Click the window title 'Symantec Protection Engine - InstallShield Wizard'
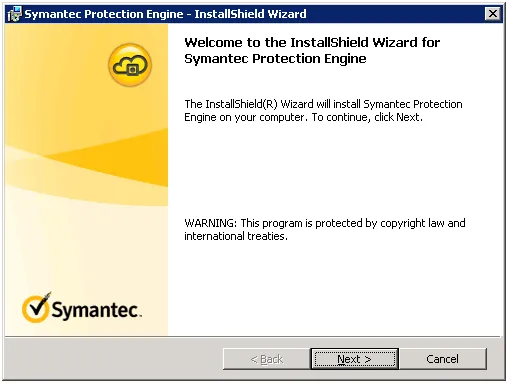 (165, 14)
